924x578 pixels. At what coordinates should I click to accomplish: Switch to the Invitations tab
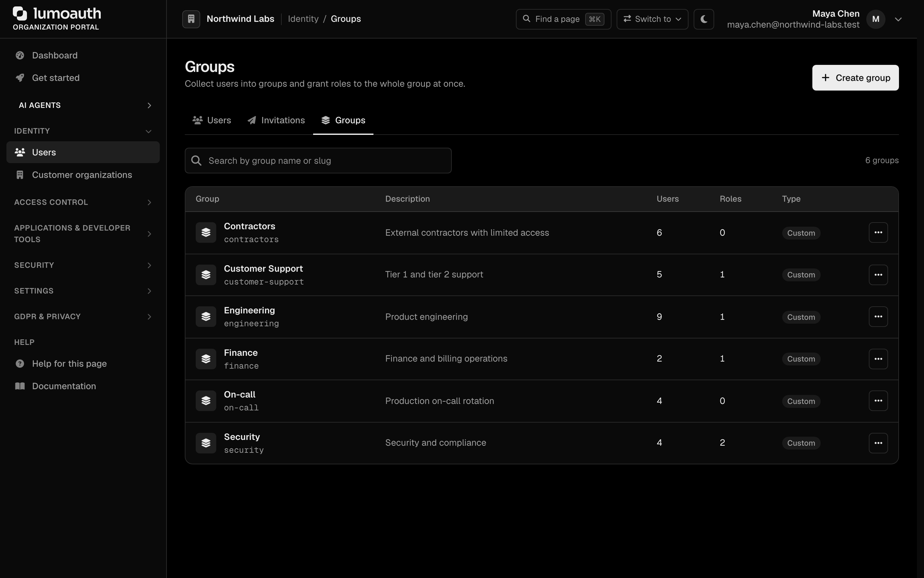tap(276, 120)
